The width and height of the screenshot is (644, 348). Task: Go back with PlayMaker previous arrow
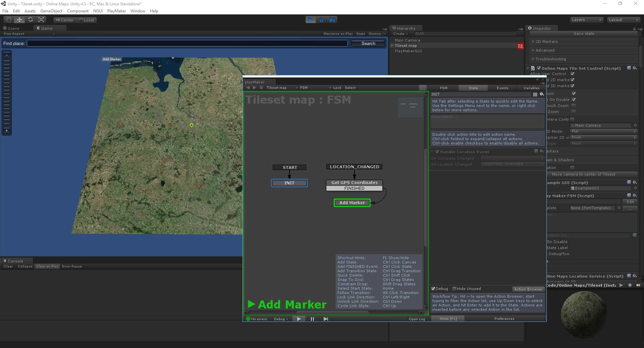tap(248, 88)
